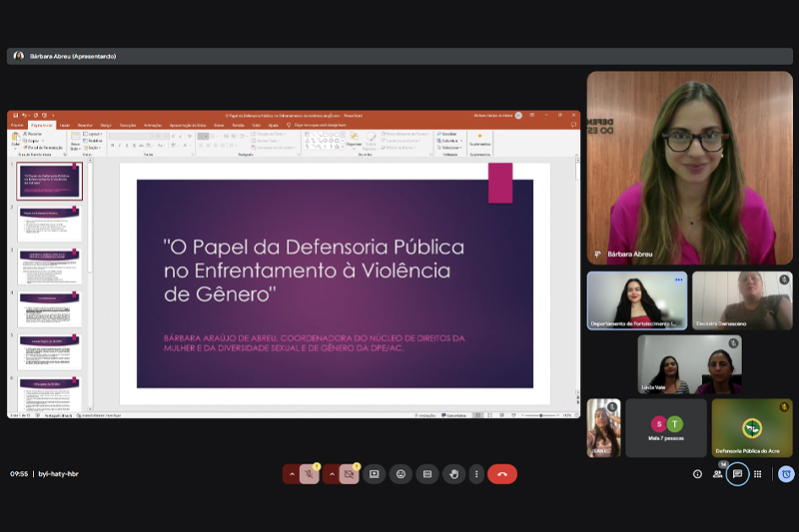
Task: Switch to the Exibir ribbon tab
Action: point(257,125)
